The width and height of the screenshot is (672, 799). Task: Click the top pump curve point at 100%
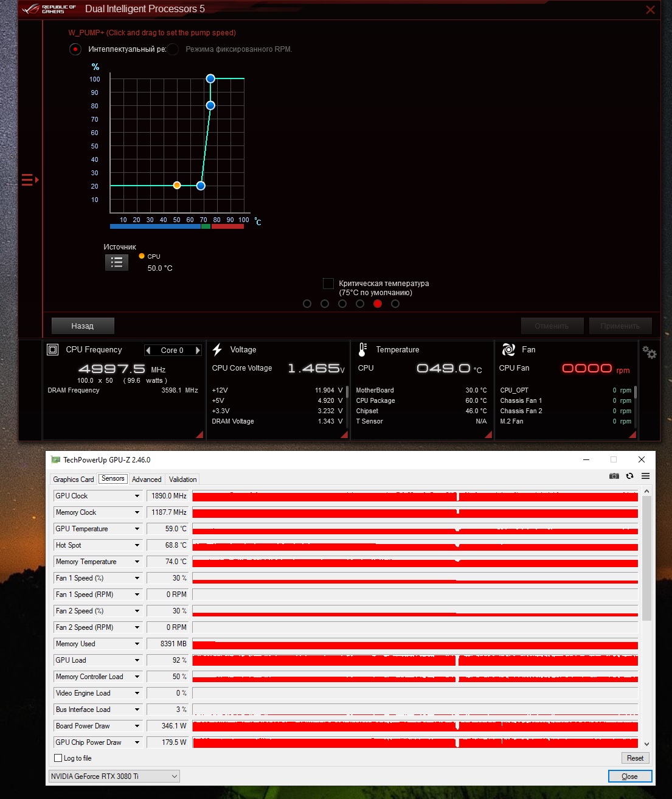click(210, 79)
